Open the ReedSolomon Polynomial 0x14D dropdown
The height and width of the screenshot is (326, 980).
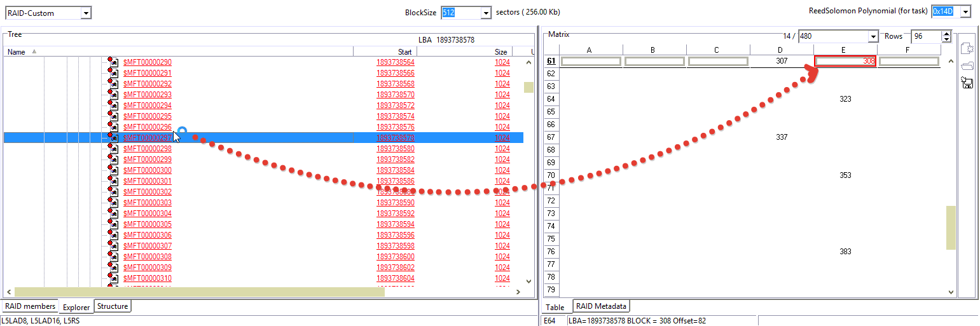tap(966, 11)
